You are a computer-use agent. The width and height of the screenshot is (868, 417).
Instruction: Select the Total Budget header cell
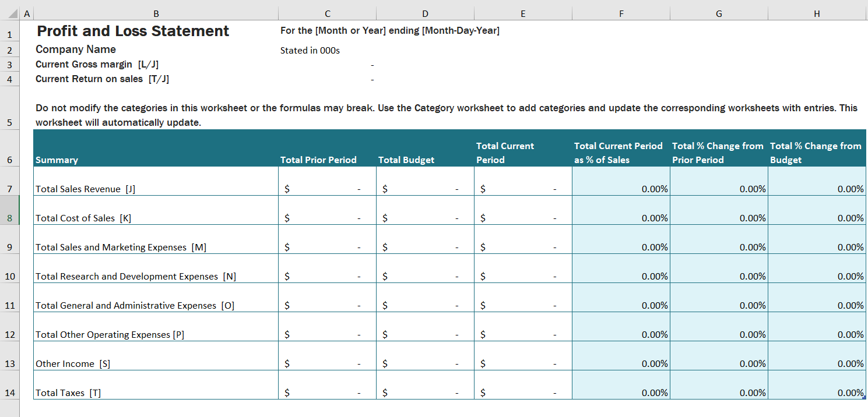point(426,148)
